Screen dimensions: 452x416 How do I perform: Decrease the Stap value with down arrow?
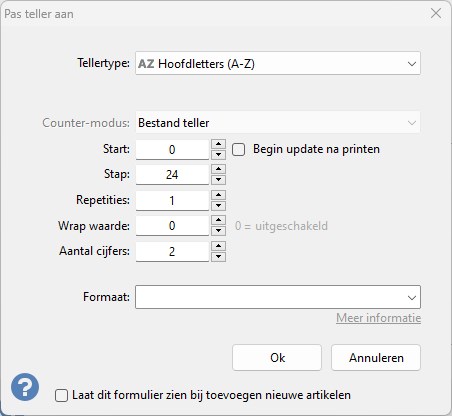click(x=218, y=180)
